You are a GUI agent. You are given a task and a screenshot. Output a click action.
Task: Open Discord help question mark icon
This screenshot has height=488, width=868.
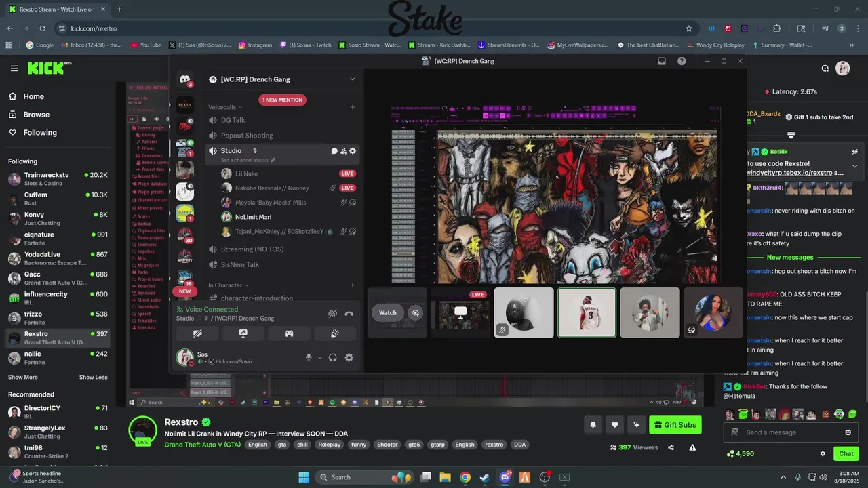[682, 61]
